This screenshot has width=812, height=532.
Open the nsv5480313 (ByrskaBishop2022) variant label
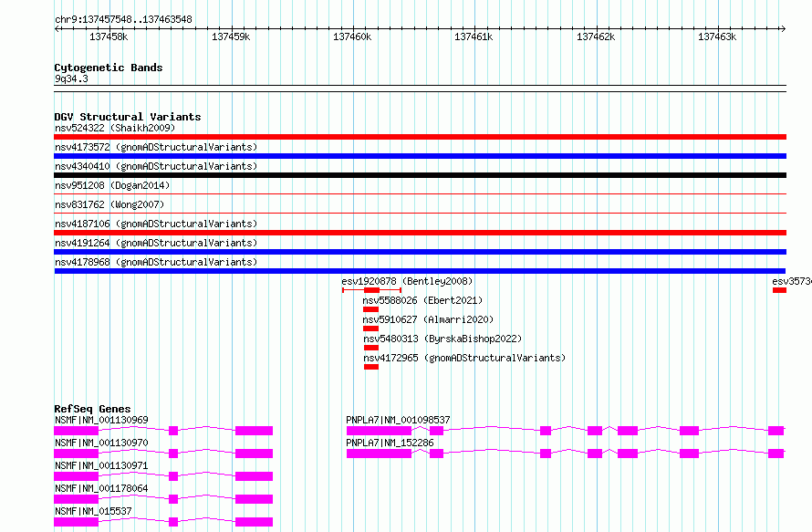coord(442,339)
